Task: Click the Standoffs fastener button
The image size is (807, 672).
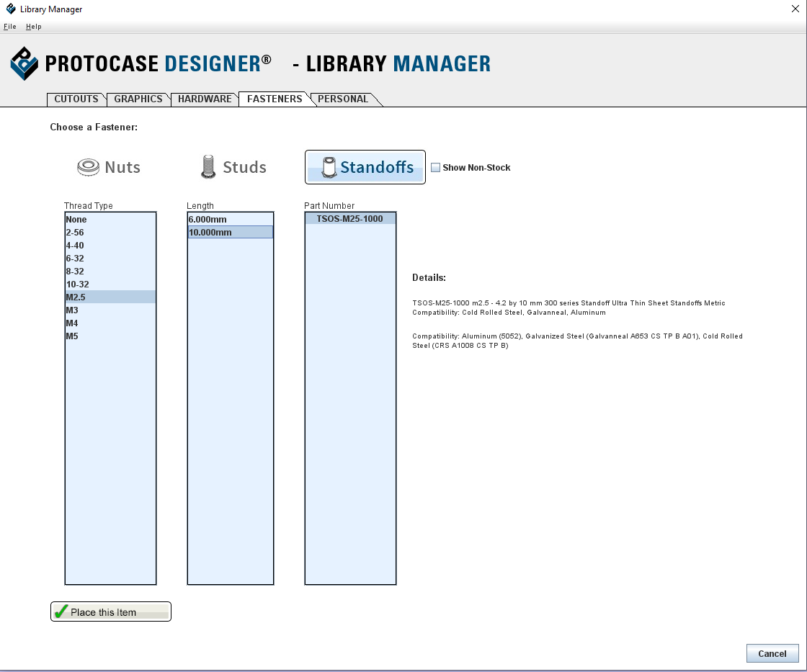Action: [365, 167]
